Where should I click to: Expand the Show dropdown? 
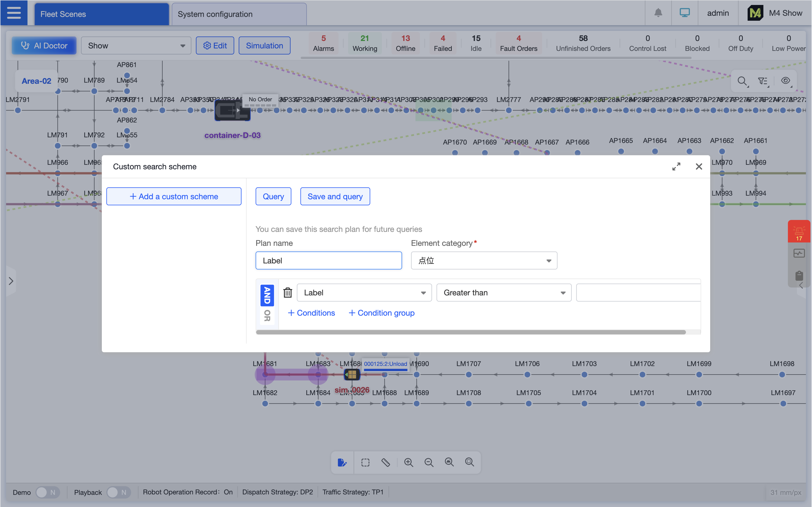136,46
